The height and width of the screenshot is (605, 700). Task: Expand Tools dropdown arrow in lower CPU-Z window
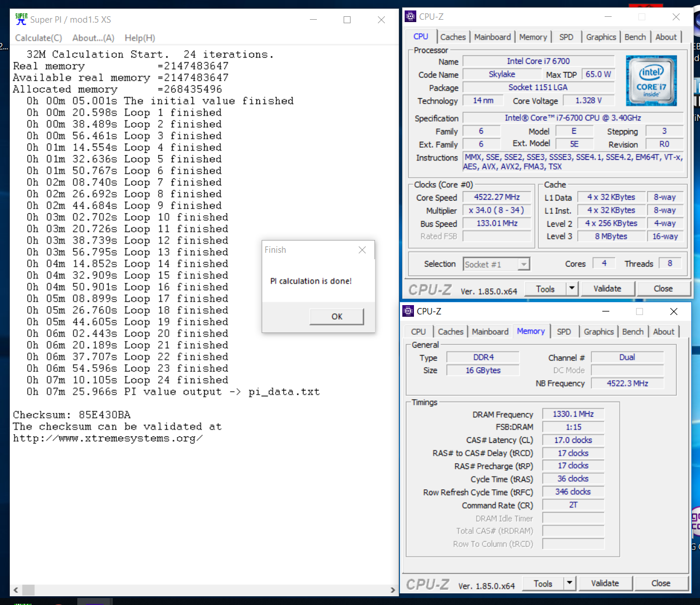570,583
